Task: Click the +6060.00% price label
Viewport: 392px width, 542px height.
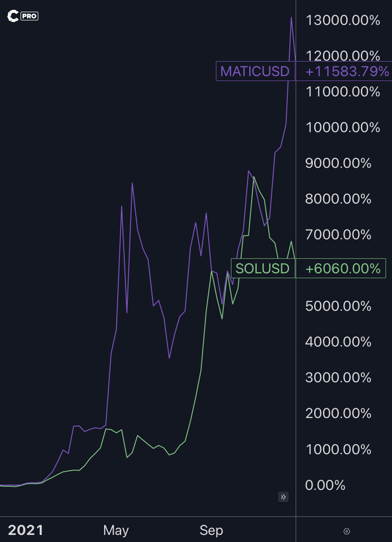Action: [343, 268]
